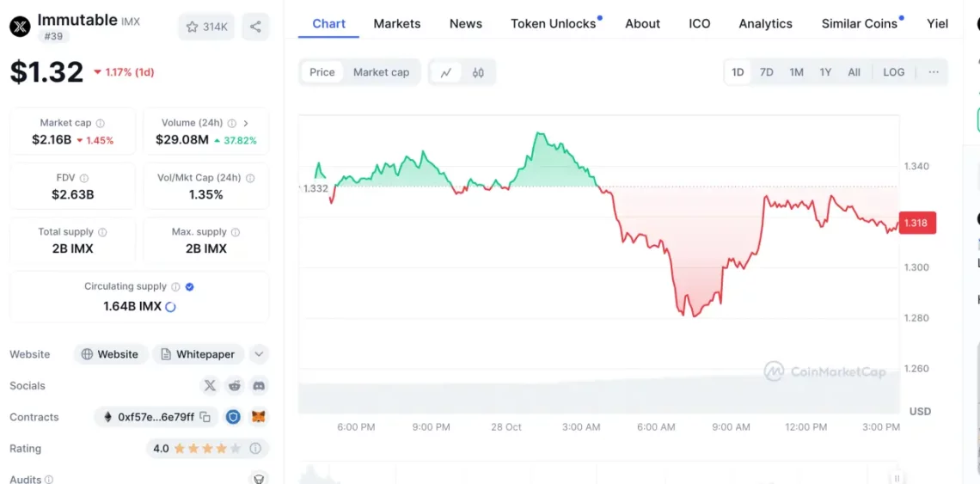This screenshot has height=484, width=980.
Task: Expand more website links chevron
Action: point(259,354)
